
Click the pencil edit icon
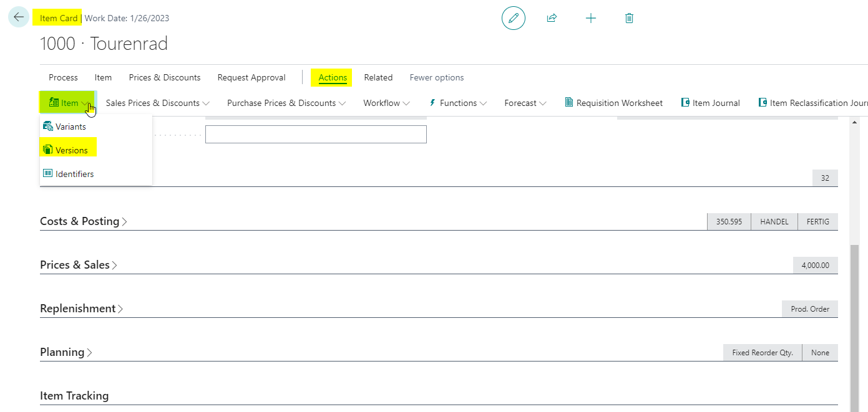(x=514, y=18)
